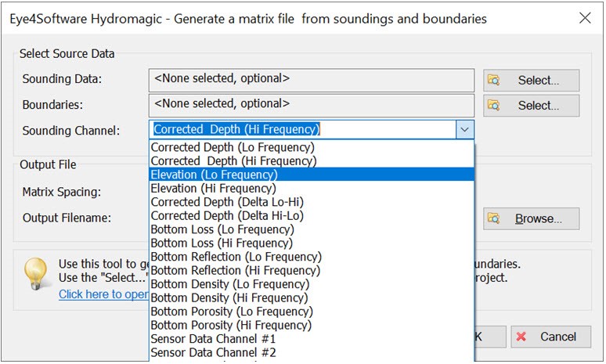This screenshot has width=606, height=364.
Task: Click the Matrix Spacing label
Action: click(x=61, y=192)
